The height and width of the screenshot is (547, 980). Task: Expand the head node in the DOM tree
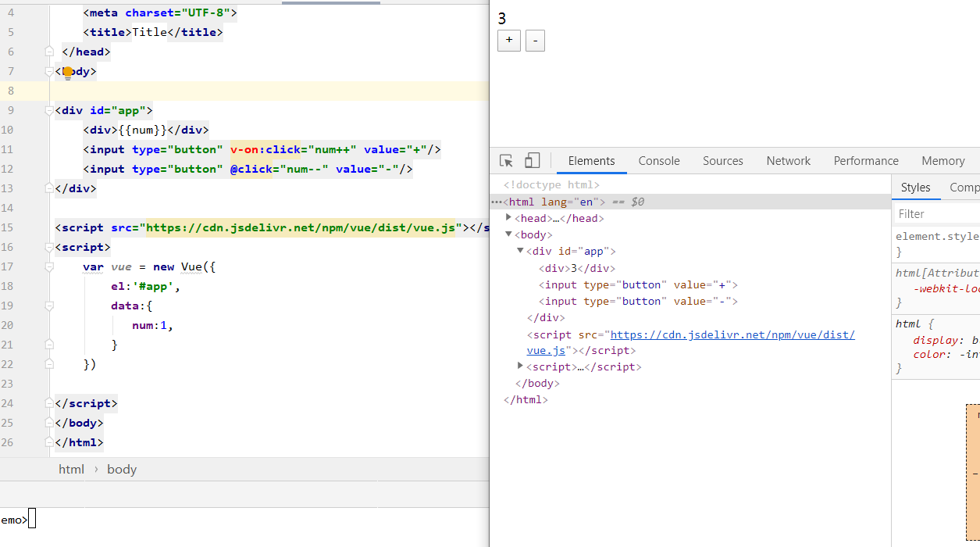click(509, 218)
